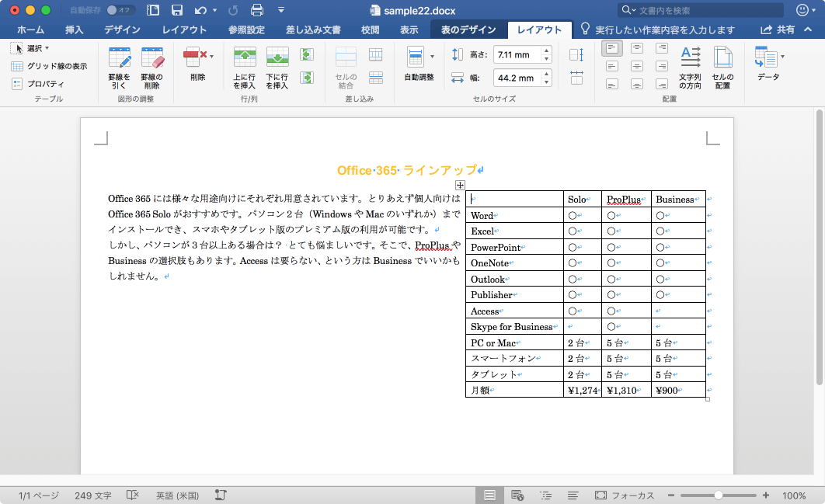Select Align Top Left cell alignment

pyautogui.click(x=612, y=48)
